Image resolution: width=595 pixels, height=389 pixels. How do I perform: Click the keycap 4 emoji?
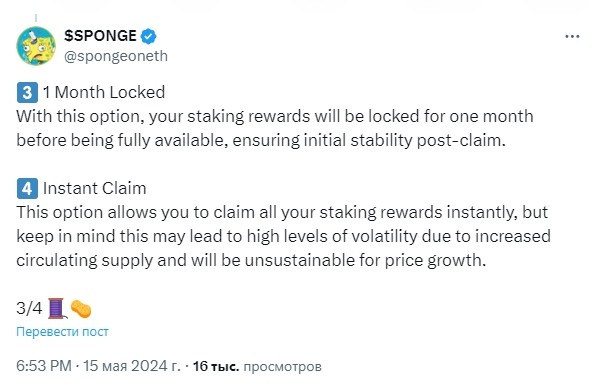[27, 189]
